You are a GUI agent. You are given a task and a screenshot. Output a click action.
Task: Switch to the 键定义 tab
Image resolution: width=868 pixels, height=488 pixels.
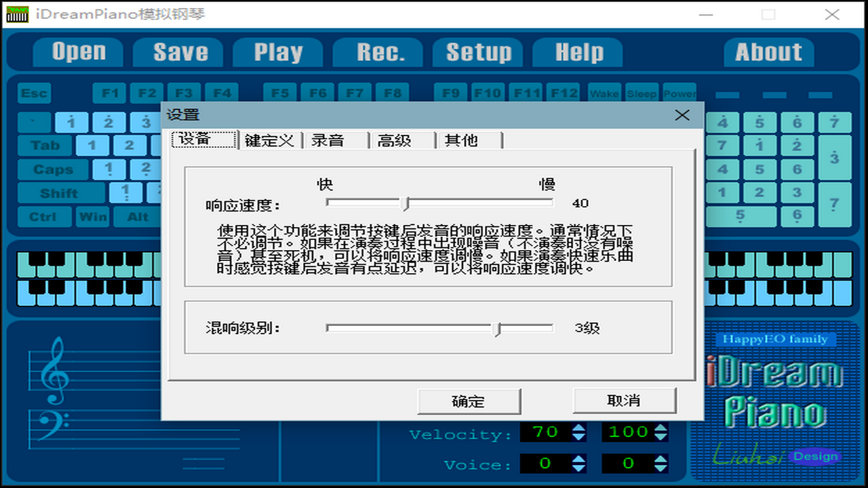[x=269, y=140]
